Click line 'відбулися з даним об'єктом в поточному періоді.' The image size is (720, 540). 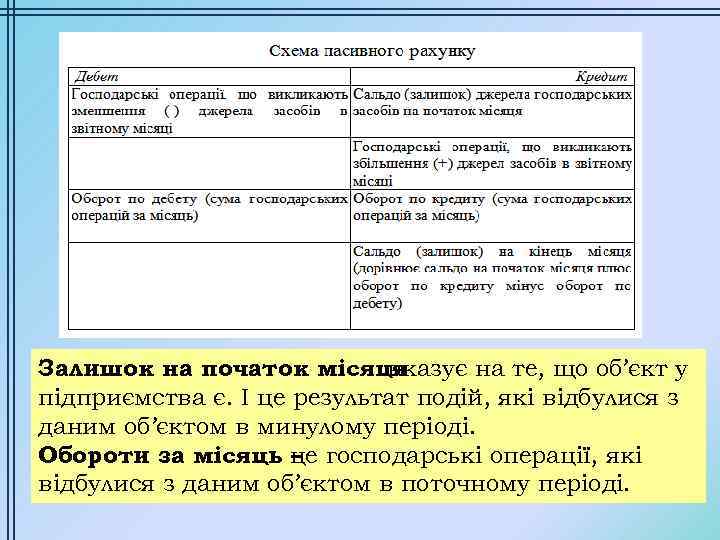(x=333, y=484)
